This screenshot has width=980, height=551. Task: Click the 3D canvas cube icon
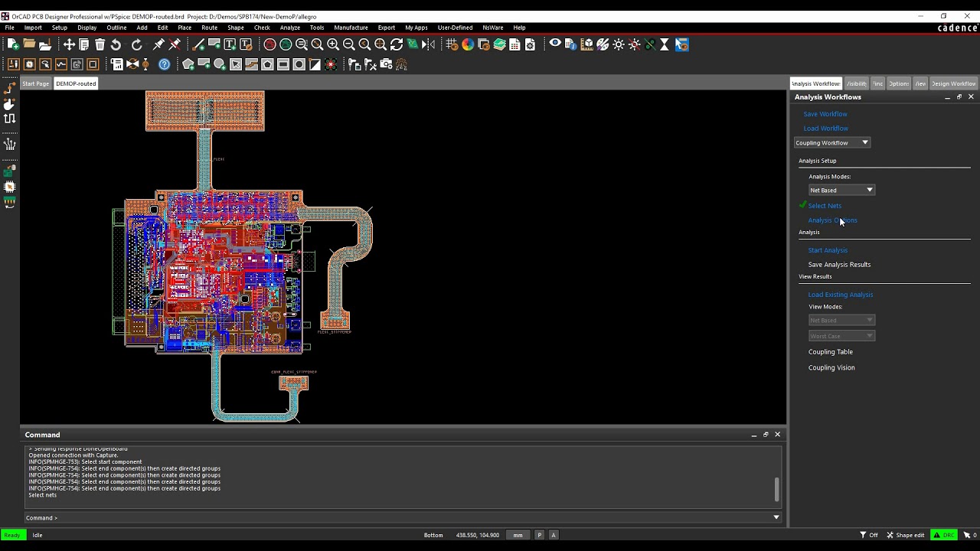[x=586, y=44]
